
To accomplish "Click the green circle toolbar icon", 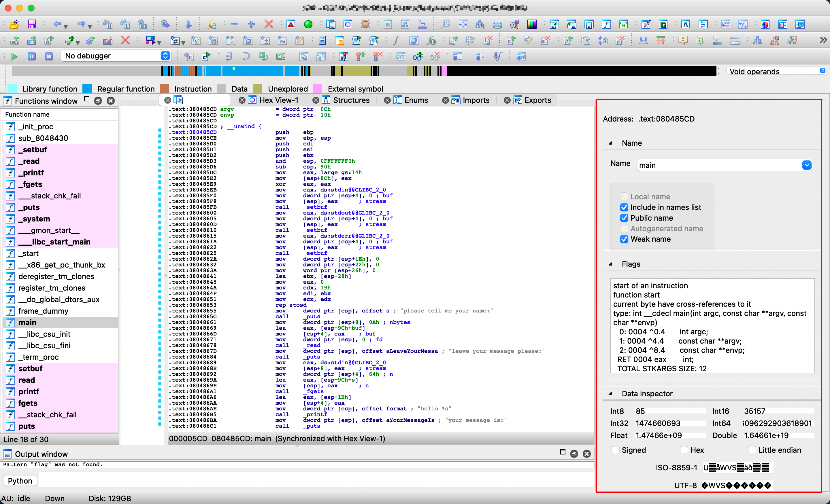I will (308, 24).
